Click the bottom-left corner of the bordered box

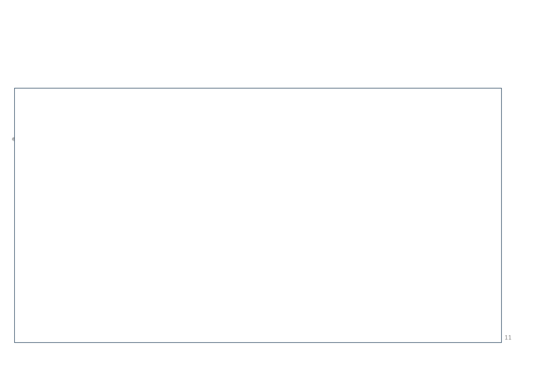pyautogui.click(x=15, y=342)
